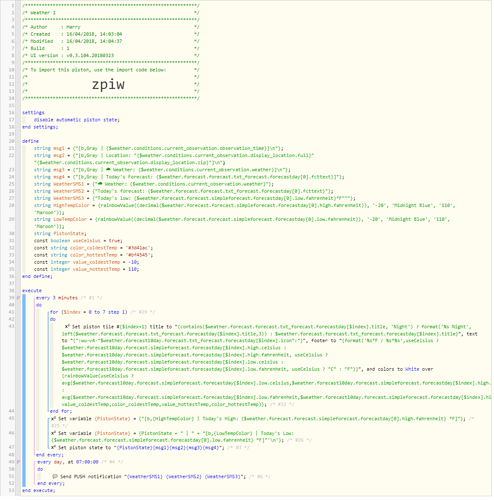Click the x² icon beside Set piston state
Image resolution: width=494 pixels, height=500 pixels.
tap(53, 449)
